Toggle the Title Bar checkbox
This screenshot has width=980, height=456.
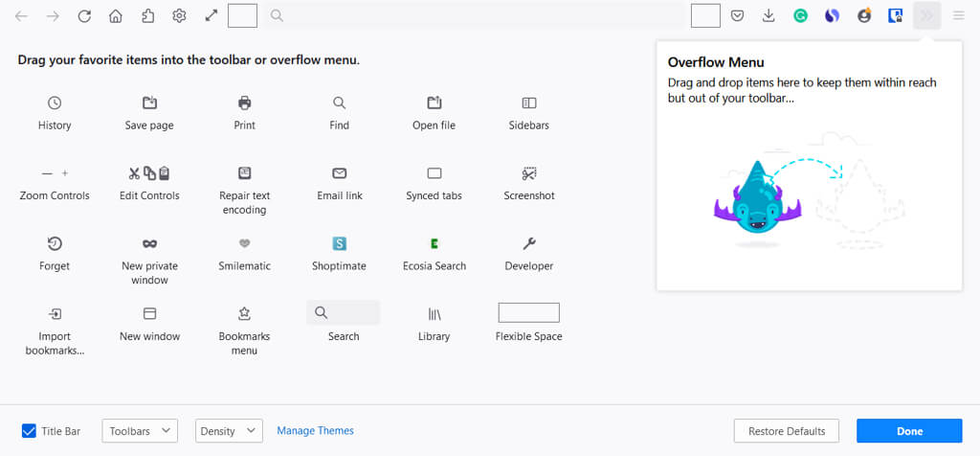pos(29,431)
